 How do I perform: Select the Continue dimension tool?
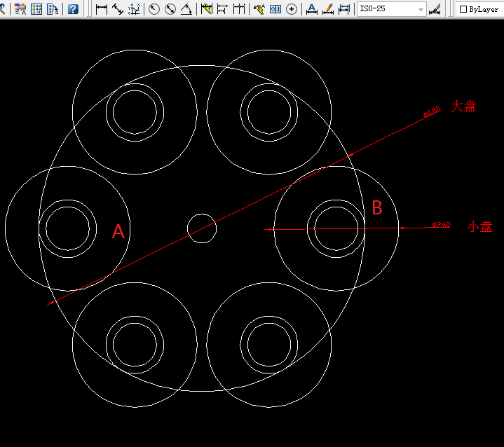click(240, 9)
